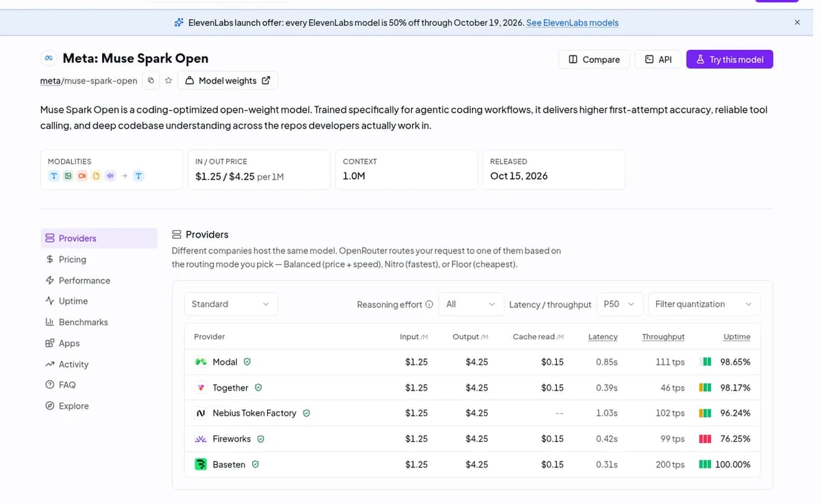Click the Modal provider name
The height and width of the screenshot is (504, 822).
[225, 362]
